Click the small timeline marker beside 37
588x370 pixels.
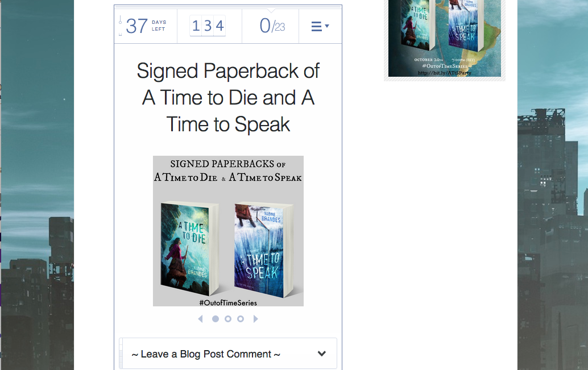(120, 23)
